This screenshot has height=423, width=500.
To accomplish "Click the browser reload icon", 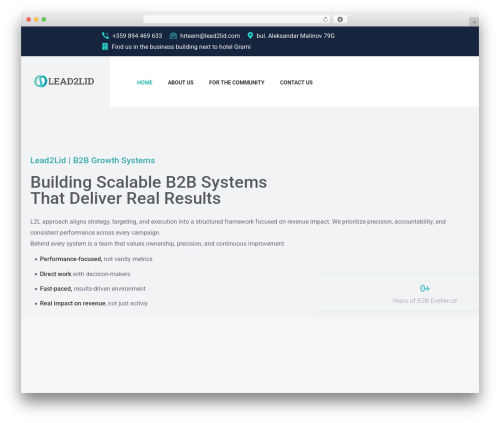I will tap(325, 19).
